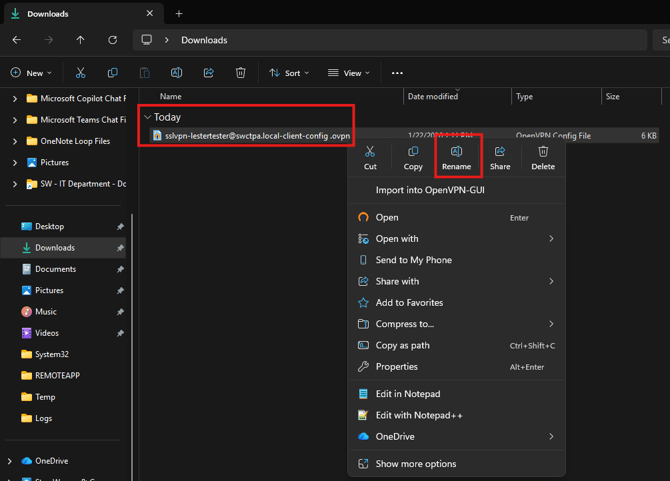The width and height of the screenshot is (670, 481).
Task: Sort by the Date modified column header
Action: (433, 97)
